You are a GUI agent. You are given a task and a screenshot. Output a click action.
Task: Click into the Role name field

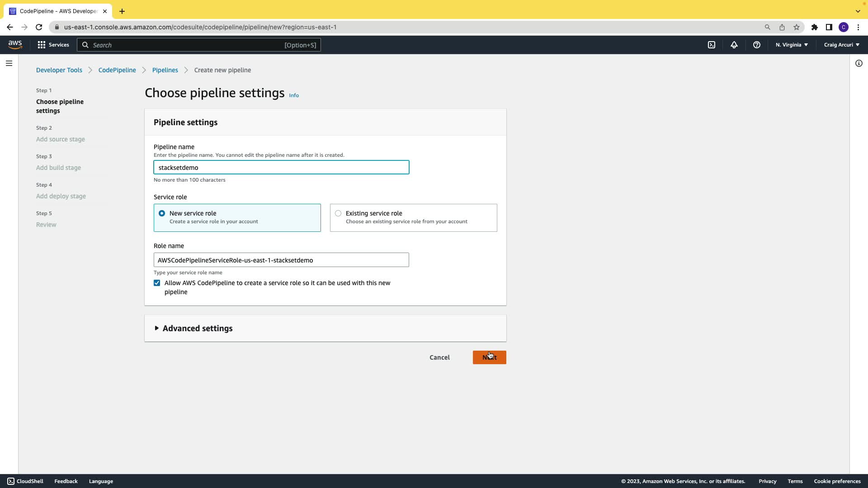(x=281, y=260)
